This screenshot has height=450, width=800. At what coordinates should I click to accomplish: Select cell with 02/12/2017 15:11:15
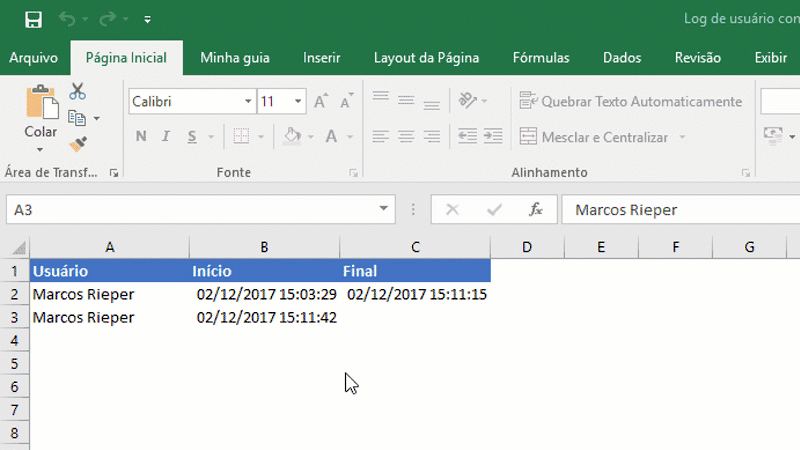(415, 294)
